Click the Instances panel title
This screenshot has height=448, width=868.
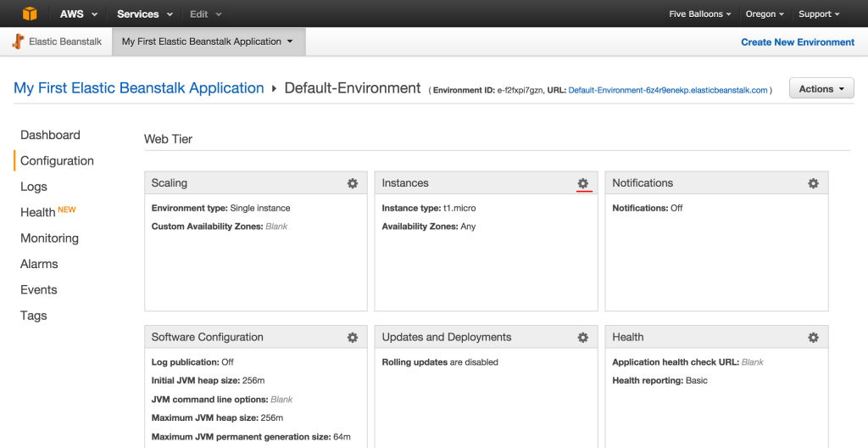click(405, 183)
